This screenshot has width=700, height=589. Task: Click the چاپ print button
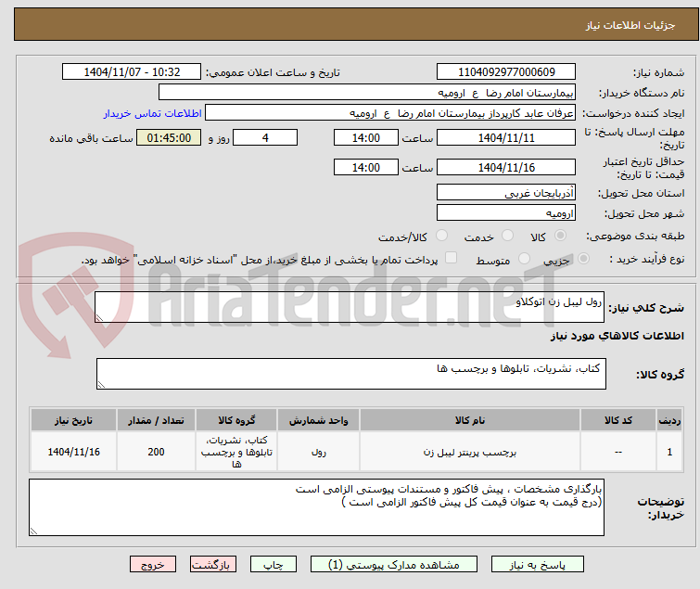click(274, 565)
